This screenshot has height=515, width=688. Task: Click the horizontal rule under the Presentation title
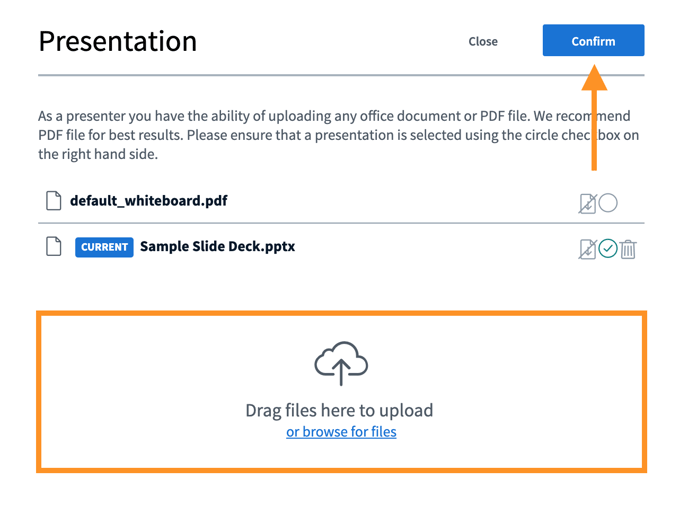(340, 76)
